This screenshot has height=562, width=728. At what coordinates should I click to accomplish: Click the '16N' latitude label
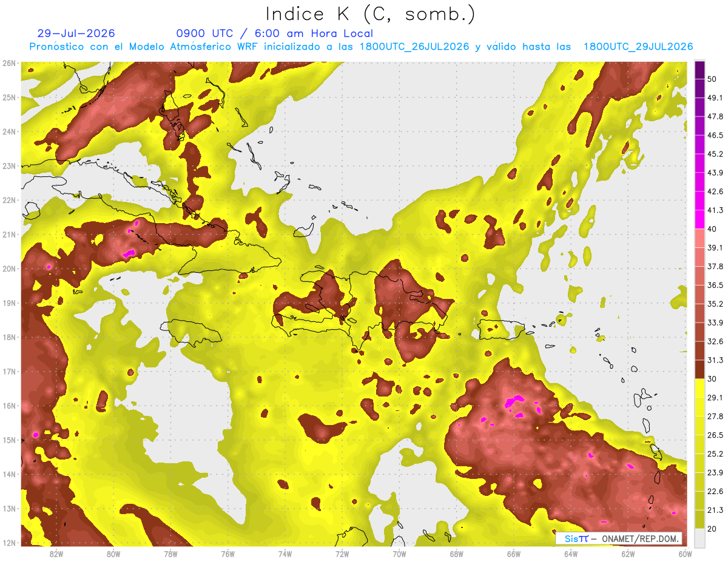pyautogui.click(x=9, y=406)
